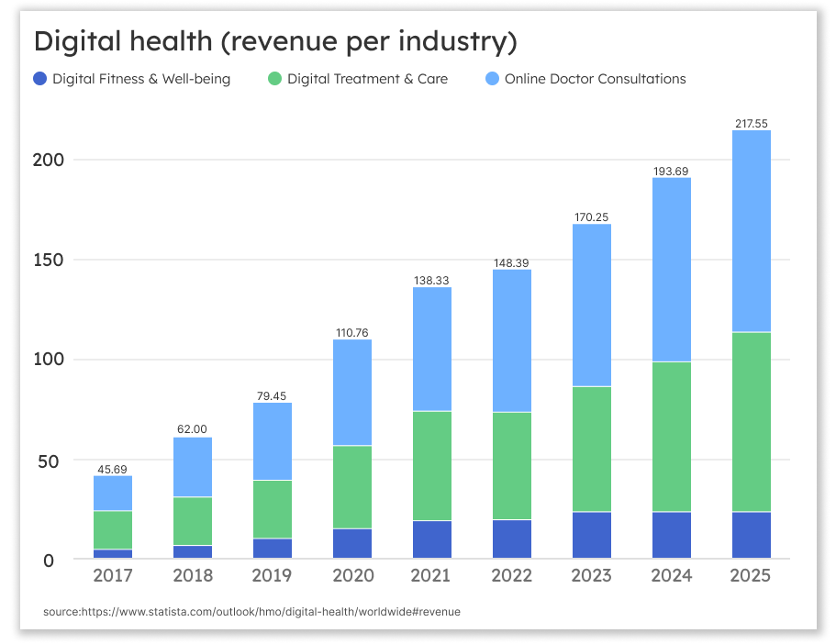Open the statista.com source URL
Image resolution: width=836 pixels, height=644 pixels.
pos(271,612)
